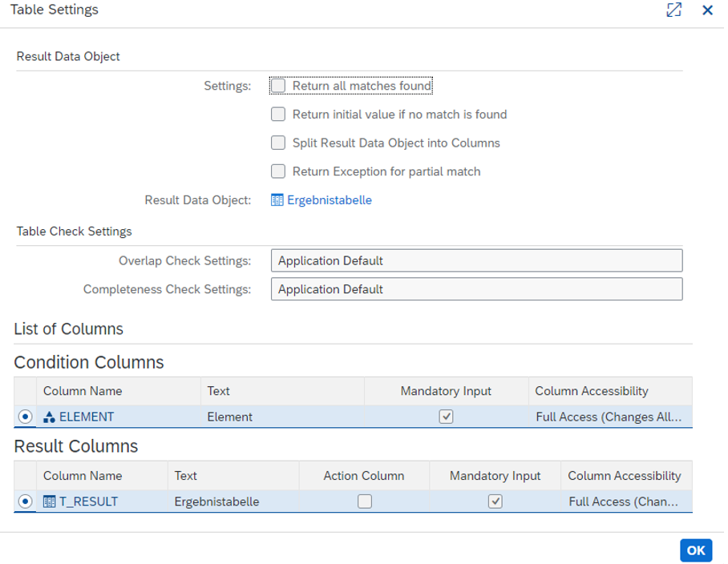Open Completeness Check Settings dropdown
This screenshot has height=564, width=728.
pyautogui.click(x=476, y=289)
